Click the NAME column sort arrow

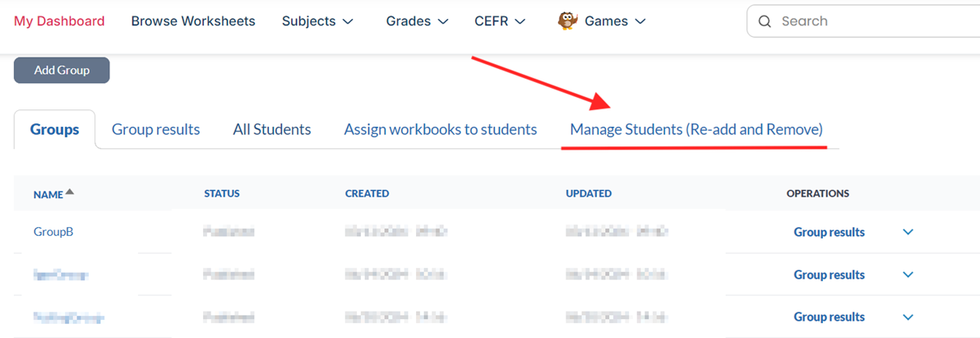pos(70,192)
